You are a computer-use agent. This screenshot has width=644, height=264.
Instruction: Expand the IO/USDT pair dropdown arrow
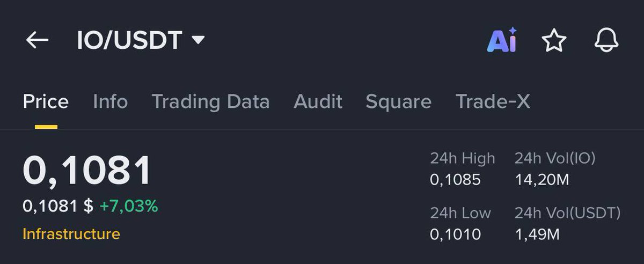click(198, 40)
